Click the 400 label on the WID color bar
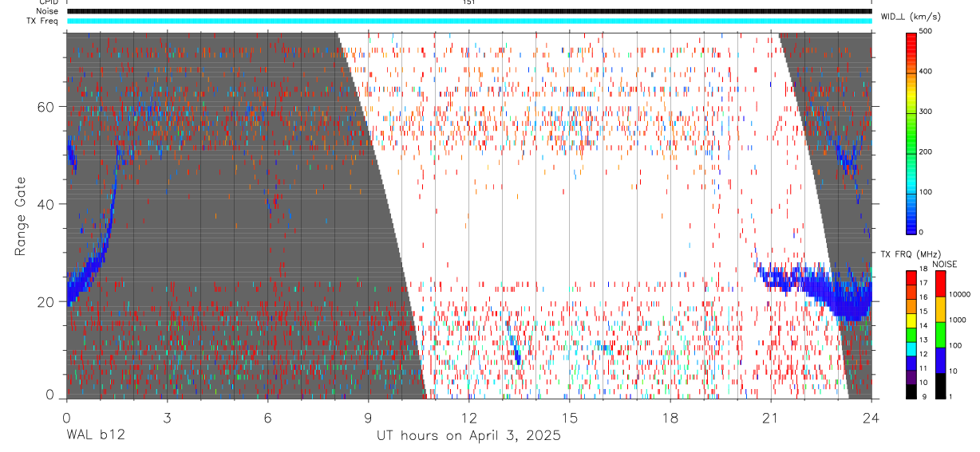Screen dimensions: 980x452 coord(927,71)
